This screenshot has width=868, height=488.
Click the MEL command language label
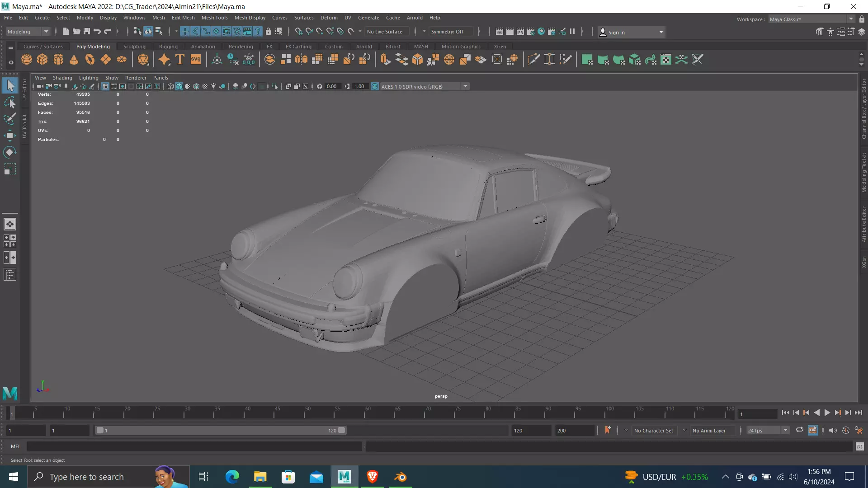[16, 446]
